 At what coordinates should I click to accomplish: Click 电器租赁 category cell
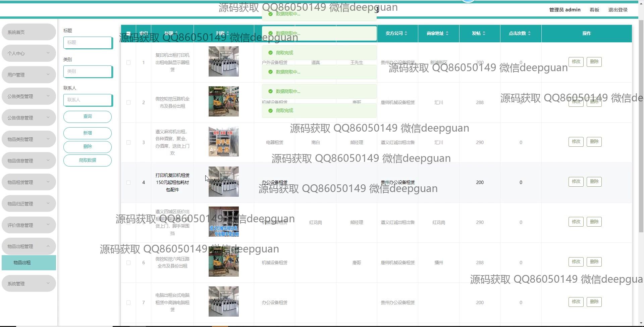274,142
